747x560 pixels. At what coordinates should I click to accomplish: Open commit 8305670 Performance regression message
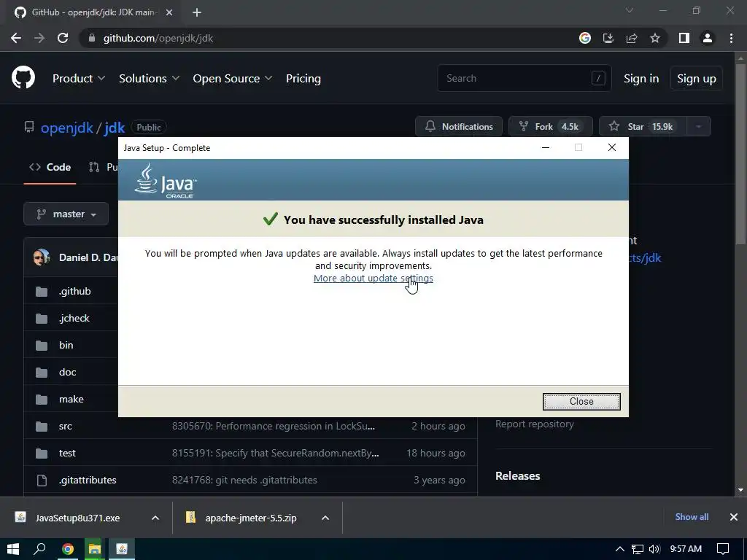(274, 426)
